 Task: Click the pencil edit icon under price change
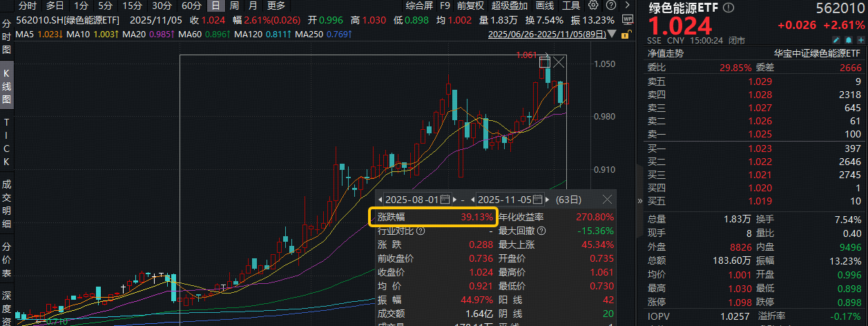click(x=835, y=41)
